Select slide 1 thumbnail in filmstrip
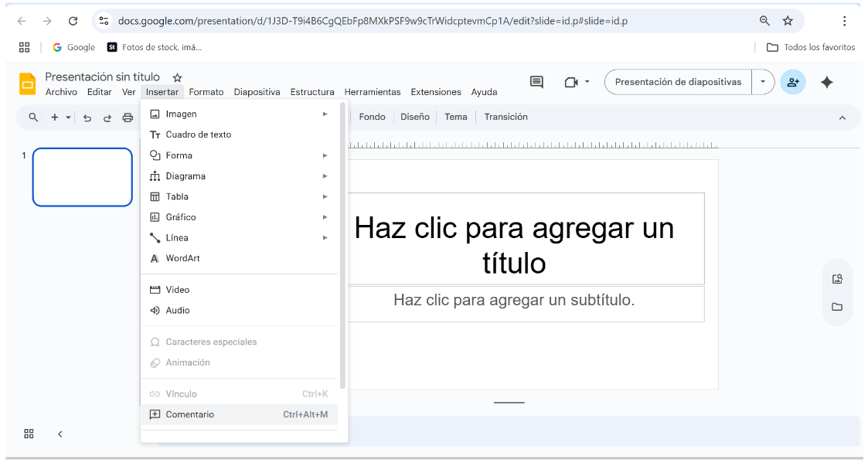Viewport: 868px width, 463px height. click(83, 177)
